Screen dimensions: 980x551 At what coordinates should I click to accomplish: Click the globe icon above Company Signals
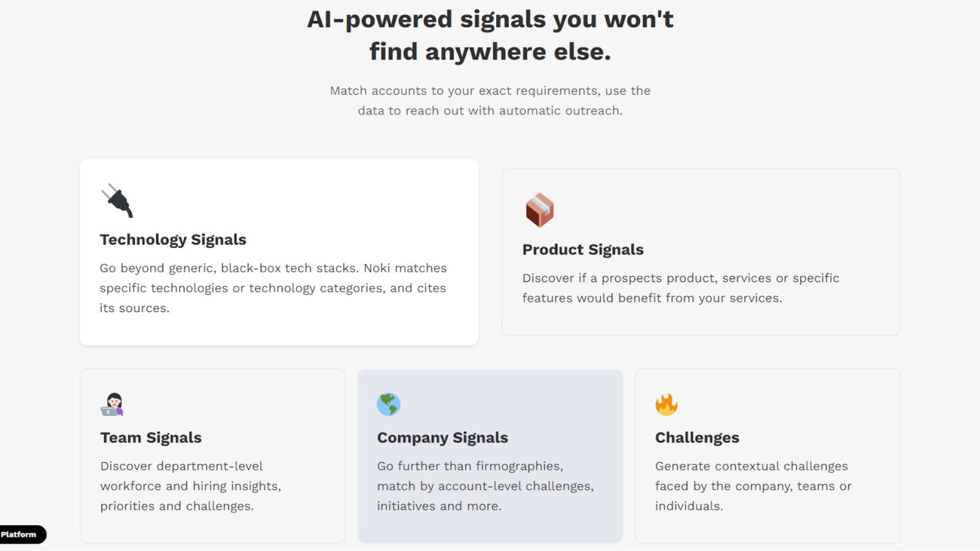[387, 403]
